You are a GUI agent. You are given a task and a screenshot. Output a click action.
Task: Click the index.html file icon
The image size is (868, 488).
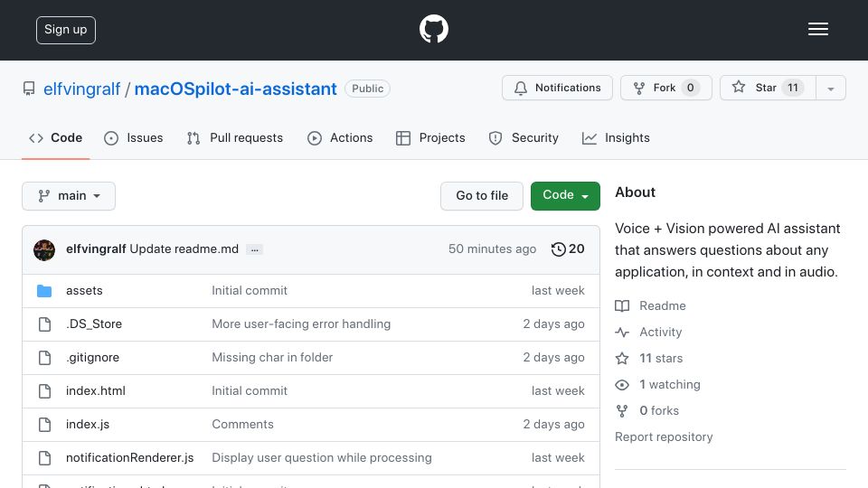pos(45,391)
